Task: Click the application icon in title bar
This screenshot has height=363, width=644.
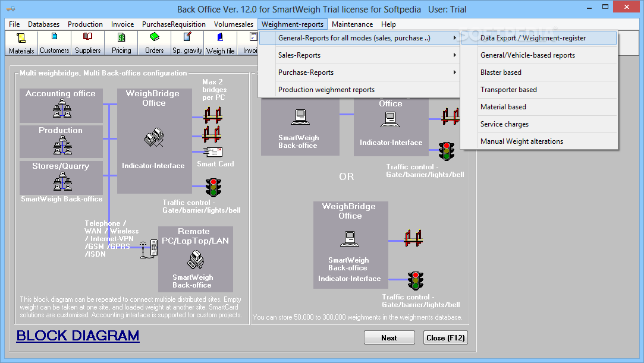Action: [x=11, y=8]
